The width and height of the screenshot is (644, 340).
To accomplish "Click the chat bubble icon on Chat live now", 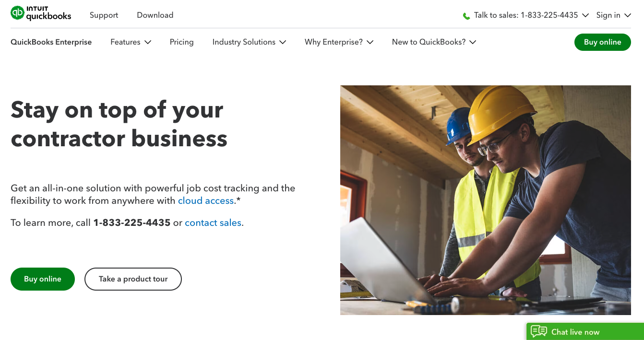I will point(539,331).
